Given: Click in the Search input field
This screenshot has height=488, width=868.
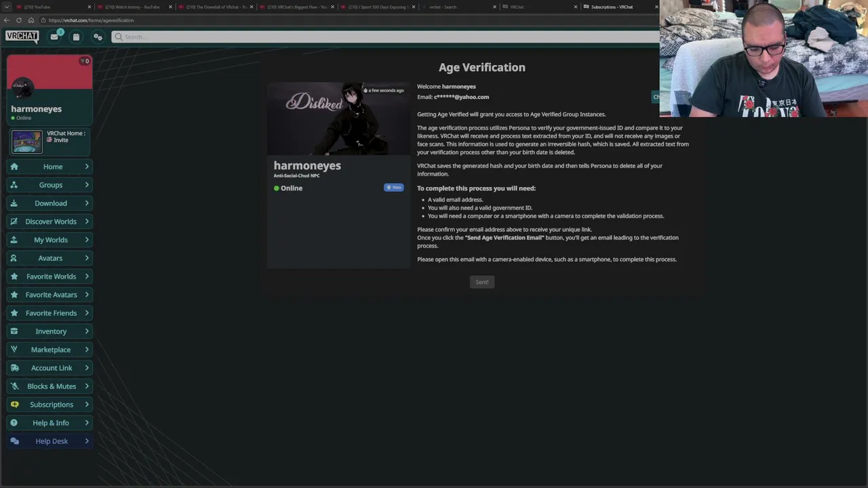Looking at the screenshot, I should click(384, 37).
